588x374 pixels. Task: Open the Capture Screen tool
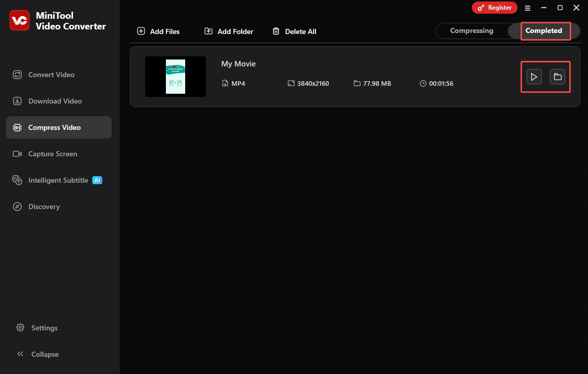point(52,154)
